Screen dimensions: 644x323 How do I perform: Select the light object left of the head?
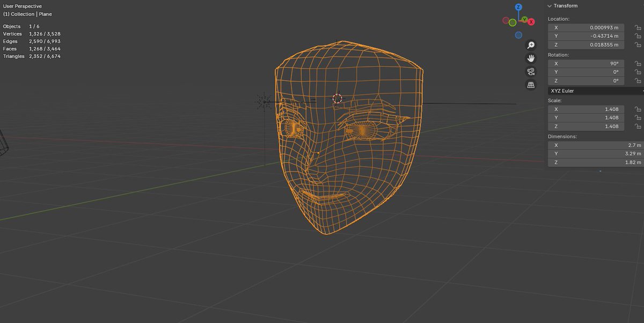(264, 101)
